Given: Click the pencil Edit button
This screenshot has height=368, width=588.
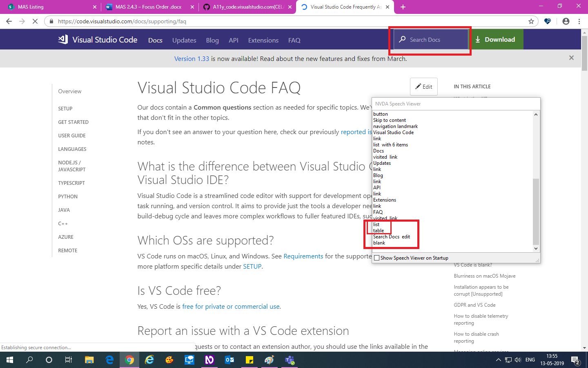Looking at the screenshot, I should pos(424,87).
